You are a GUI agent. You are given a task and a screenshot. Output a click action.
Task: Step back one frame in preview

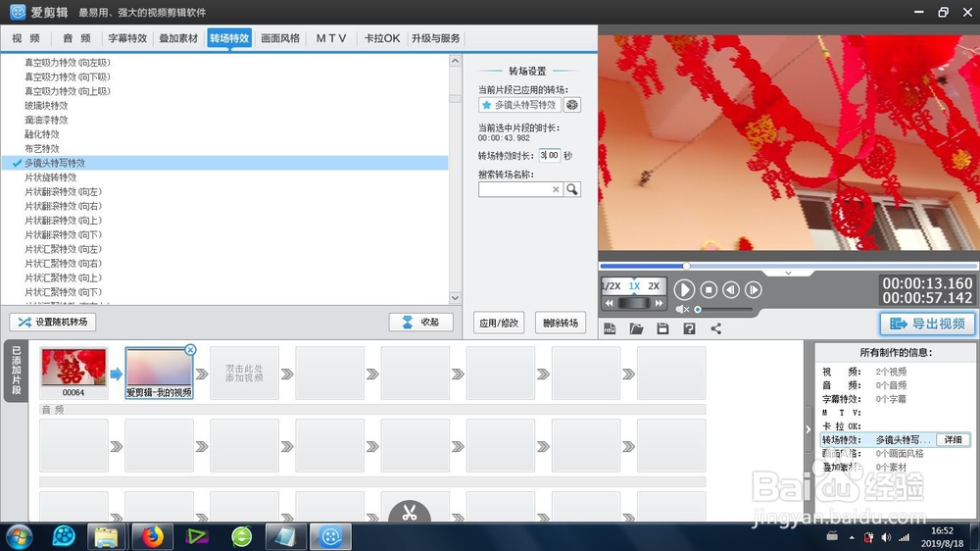click(x=731, y=289)
